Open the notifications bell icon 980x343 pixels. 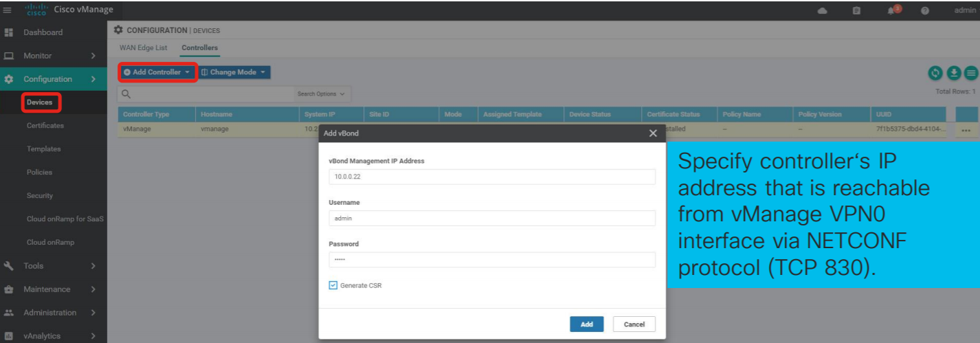click(x=892, y=10)
